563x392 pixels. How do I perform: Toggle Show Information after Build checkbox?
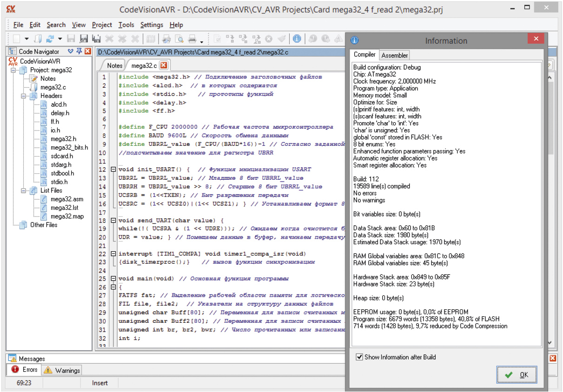click(359, 357)
